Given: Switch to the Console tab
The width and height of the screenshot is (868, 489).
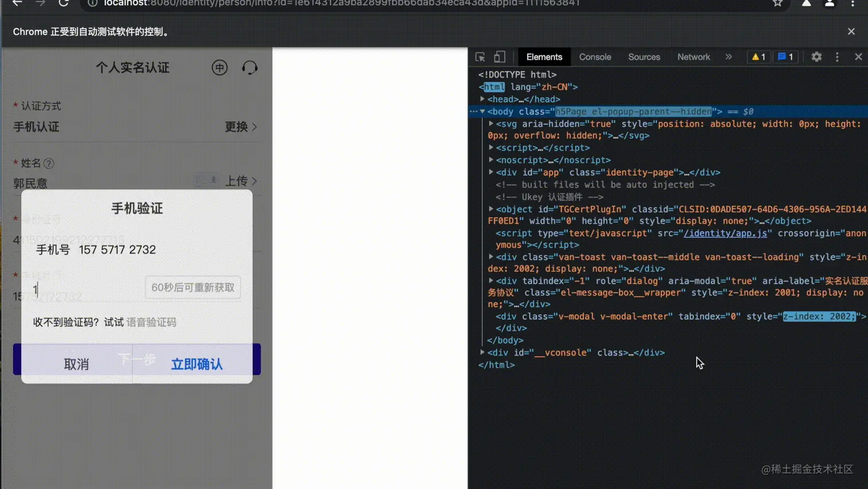Looking at the screenshot, I should coord(594,56).
